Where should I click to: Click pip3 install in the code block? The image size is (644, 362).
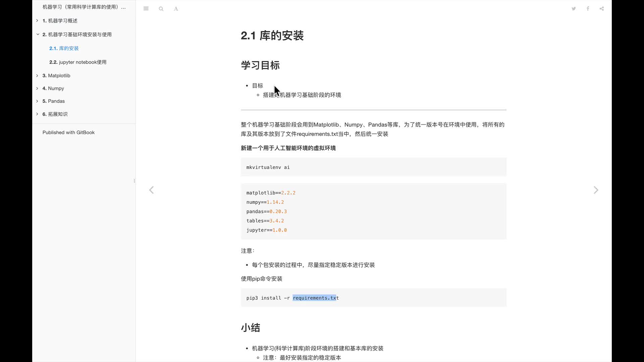[264, 298]
